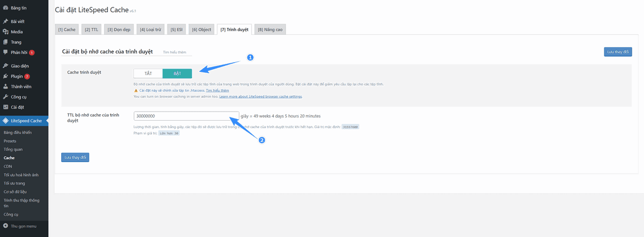The image size is (644, 237).
Task: Click Lưu thay đổi button below TTL field
Action: tap(75, 157)
